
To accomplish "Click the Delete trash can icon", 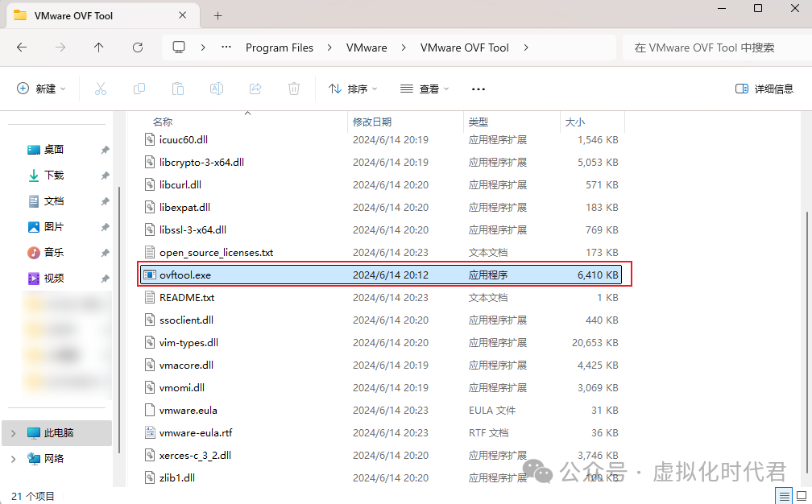I will (293, 89).
